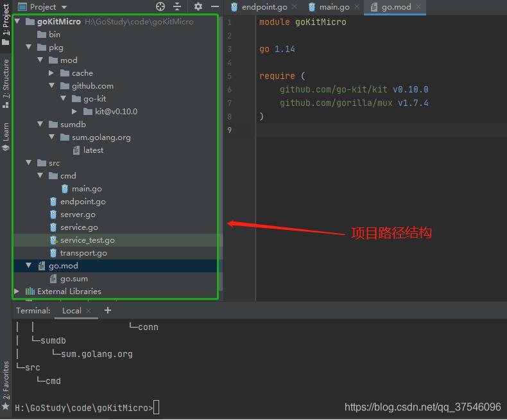
Task: Select go.sum in the project tree
Action: coord(73,279)
